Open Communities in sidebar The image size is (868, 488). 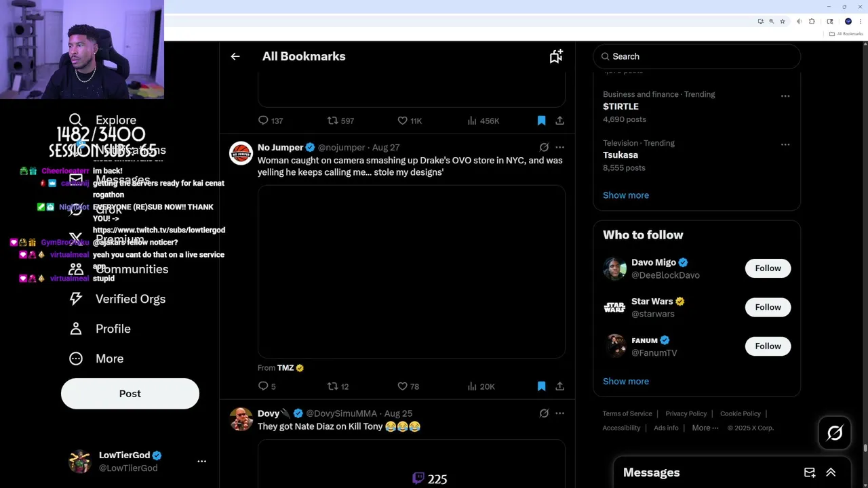[119, 269]
